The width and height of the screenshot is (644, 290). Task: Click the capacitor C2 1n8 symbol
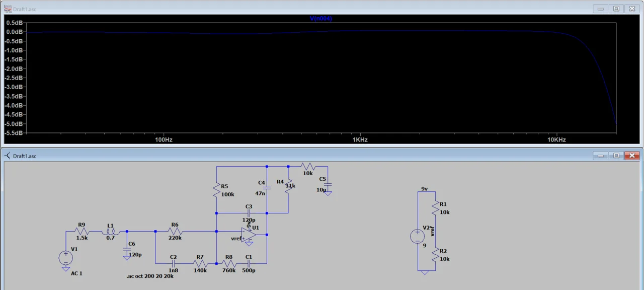tap(173, 263)
